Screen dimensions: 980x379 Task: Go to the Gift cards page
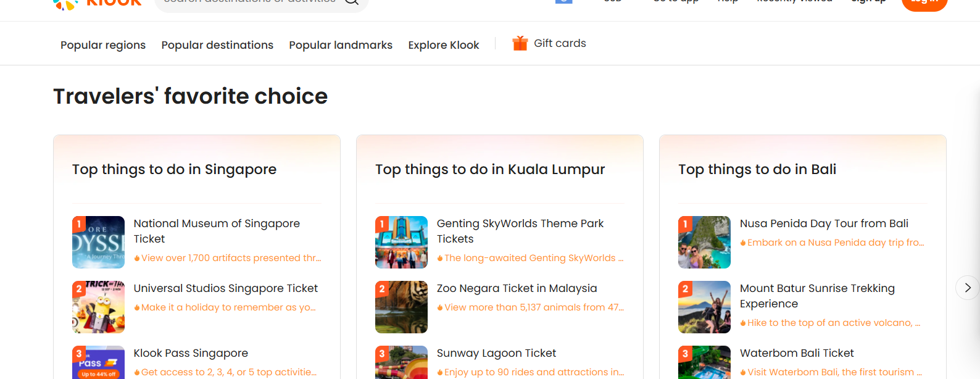tap(559, 43)
